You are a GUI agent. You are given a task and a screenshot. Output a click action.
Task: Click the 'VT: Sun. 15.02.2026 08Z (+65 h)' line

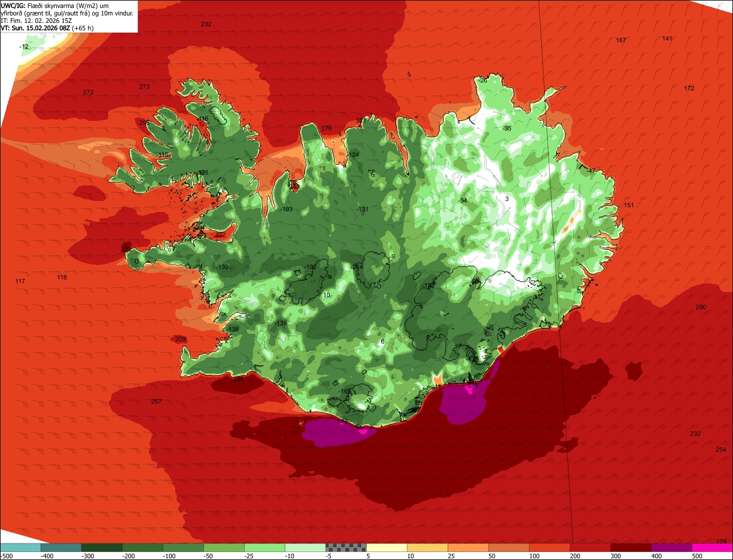tap(48, 27)
